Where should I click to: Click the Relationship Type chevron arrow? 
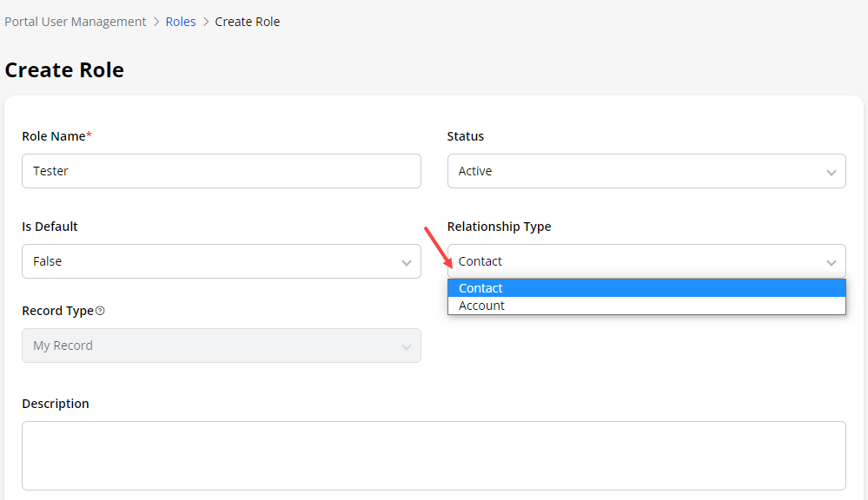(831, 262)
